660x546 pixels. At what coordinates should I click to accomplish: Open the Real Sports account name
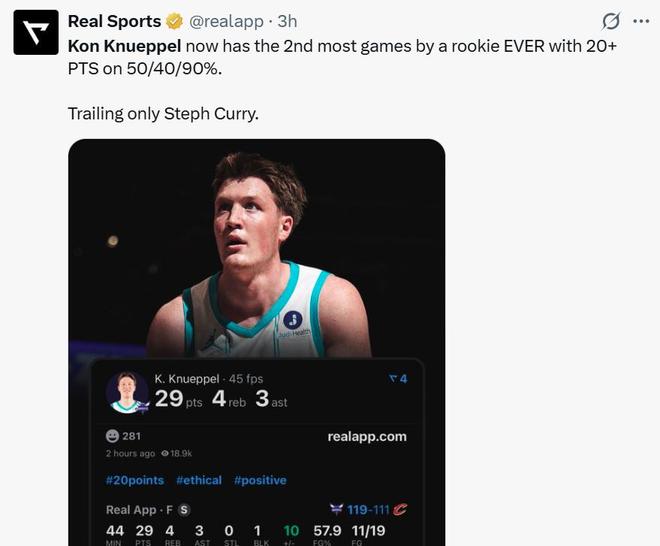pyautogui.click(x=114, y=21)
